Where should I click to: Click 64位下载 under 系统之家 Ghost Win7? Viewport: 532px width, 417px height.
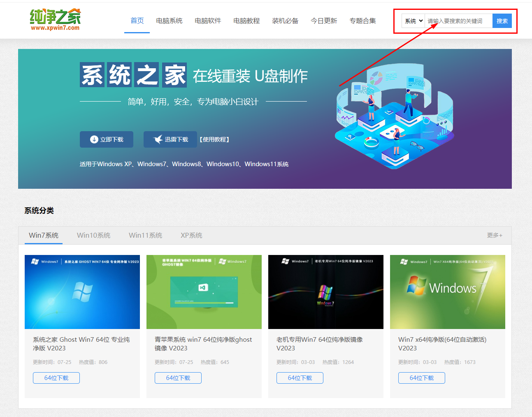[56, 378]
